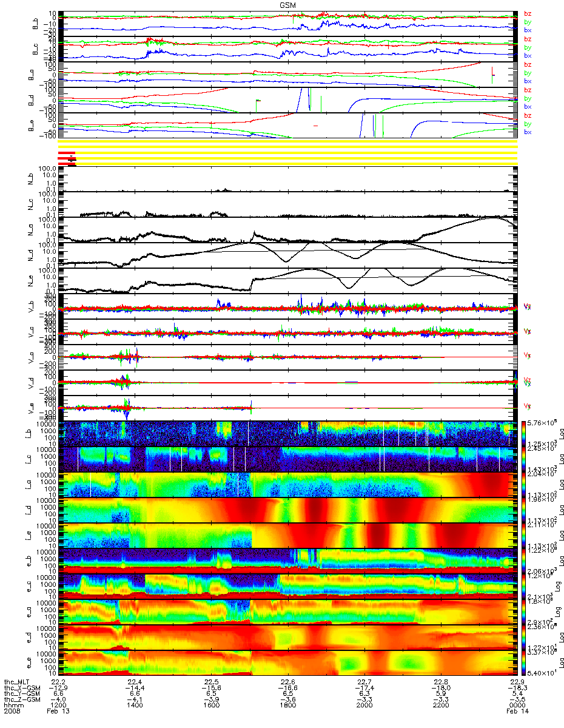Click the 0000 time tick label
The width and height of the screenshot is (564, 728).
pos(517,706)
